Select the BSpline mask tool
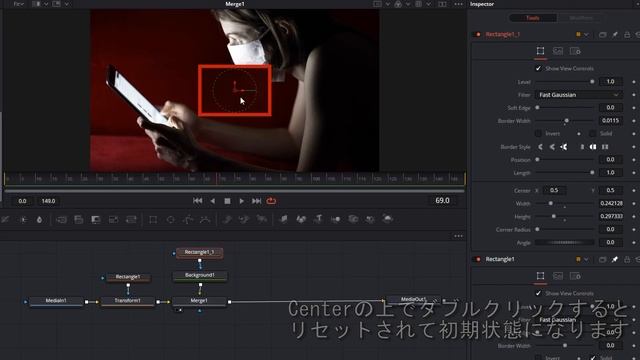 pyautogui.click(x=205, y=220)
